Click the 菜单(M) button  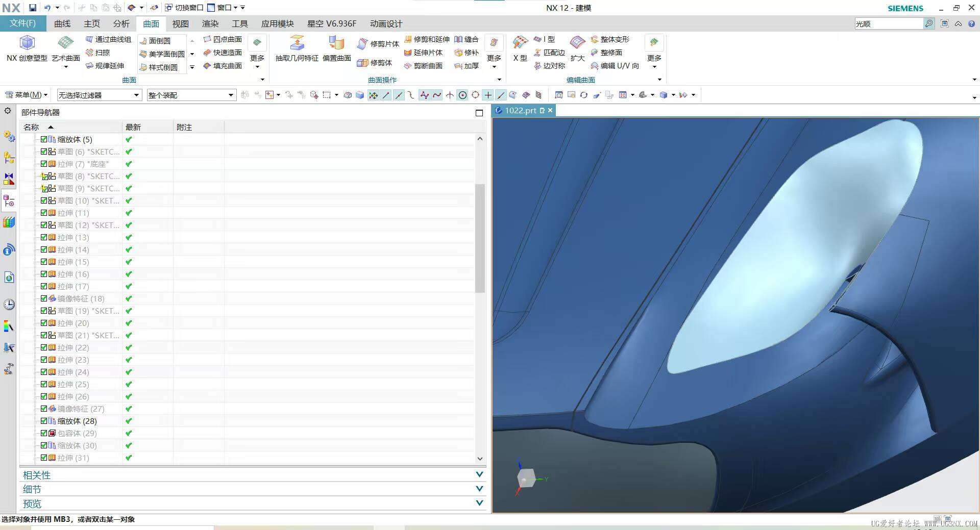[x=27, y=95]
